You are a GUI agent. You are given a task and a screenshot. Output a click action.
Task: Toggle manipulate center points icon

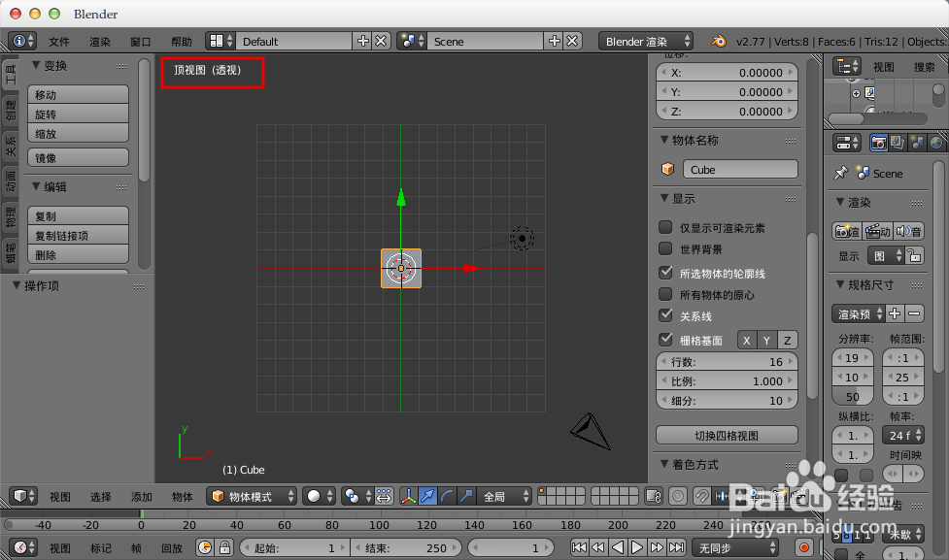point(384,497)
